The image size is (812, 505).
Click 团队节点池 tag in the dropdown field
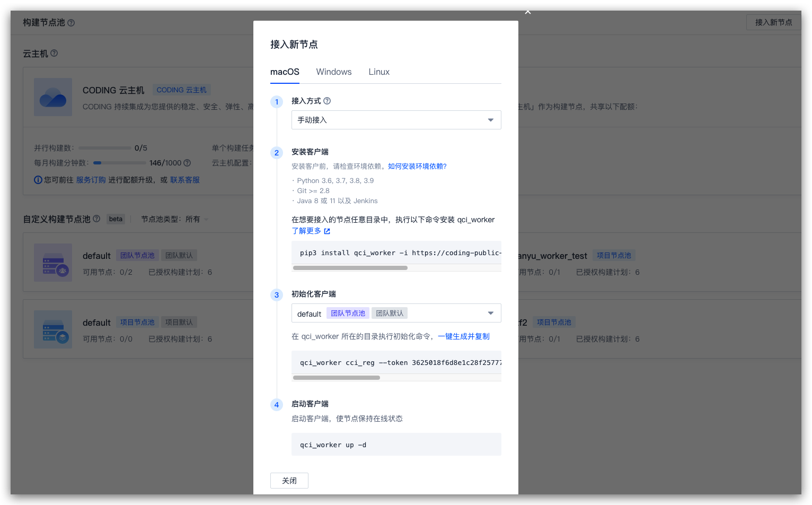348,313
